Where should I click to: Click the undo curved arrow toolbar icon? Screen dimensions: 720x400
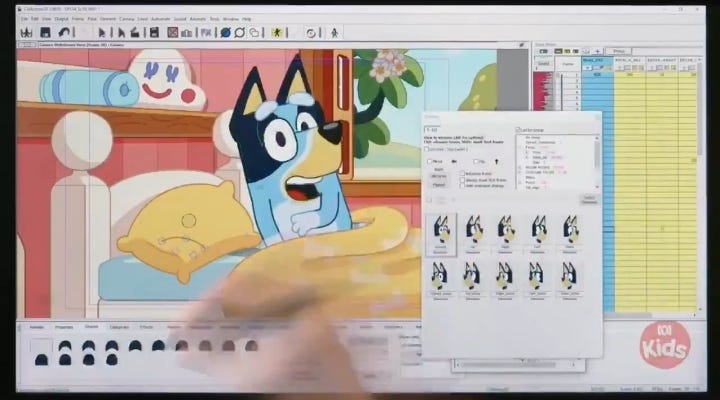[64, 32]
